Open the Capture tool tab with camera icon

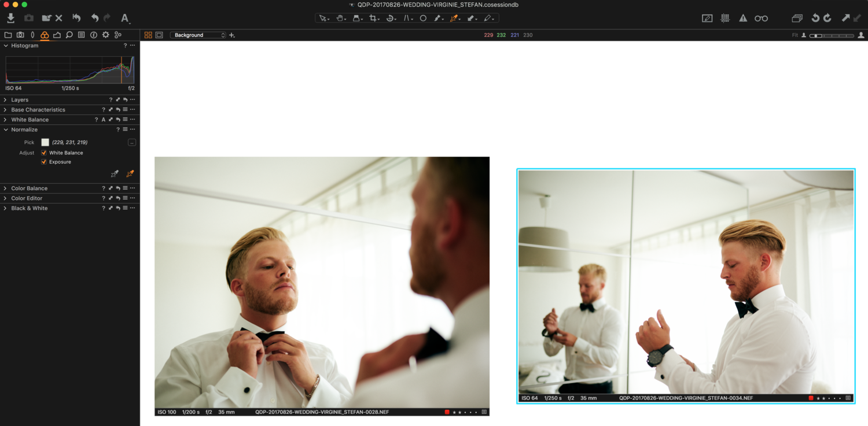20,35
